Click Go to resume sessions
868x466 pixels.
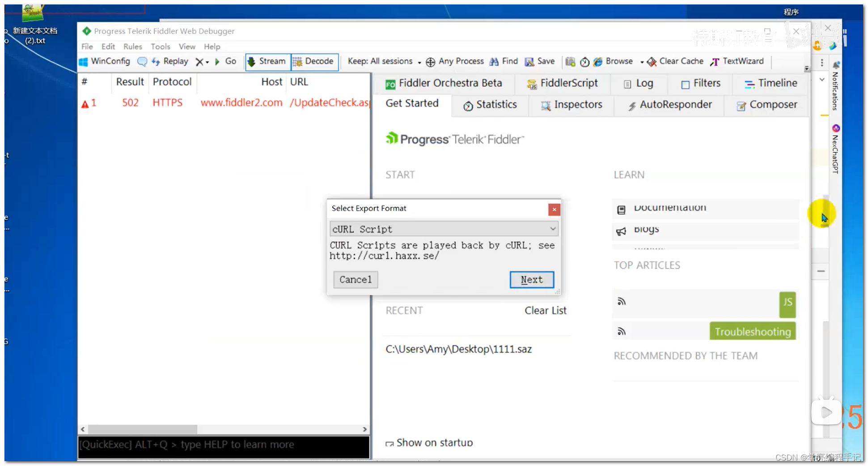click(x=225, y=61)
